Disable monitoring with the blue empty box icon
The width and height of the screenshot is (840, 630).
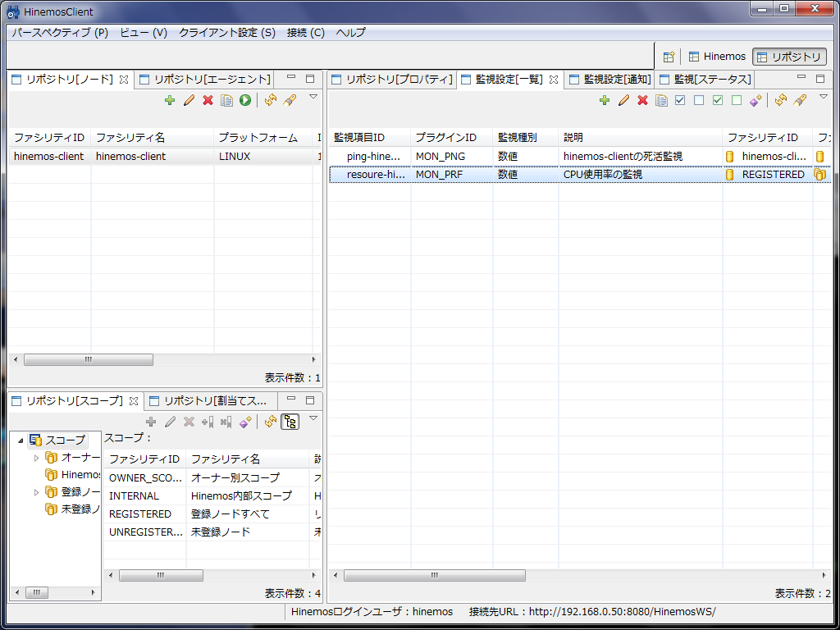(x=699, y=100)
